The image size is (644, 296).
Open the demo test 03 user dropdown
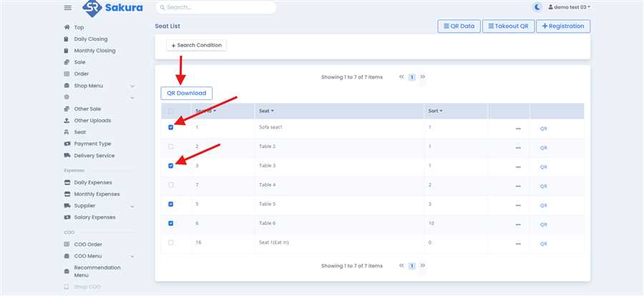(569, 7)
